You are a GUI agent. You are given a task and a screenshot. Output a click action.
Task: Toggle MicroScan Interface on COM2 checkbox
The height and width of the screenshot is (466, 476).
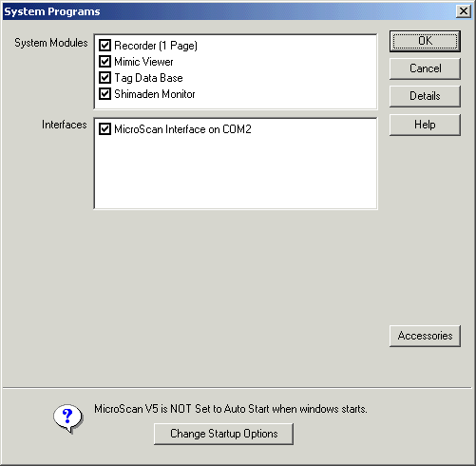pyautogui.click(x=105, y=129)
